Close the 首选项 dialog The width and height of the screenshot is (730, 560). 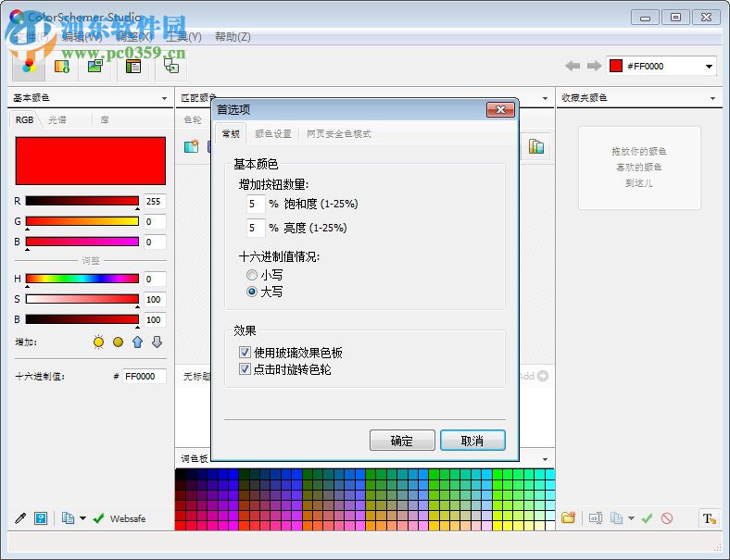[x=500, y=109]
